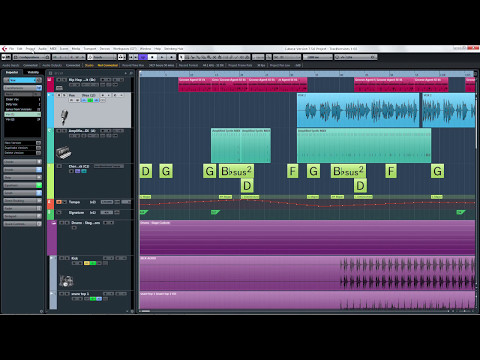The image size is (480, 360).
Task: Open the Devices menu
Action: click(105, 49)
